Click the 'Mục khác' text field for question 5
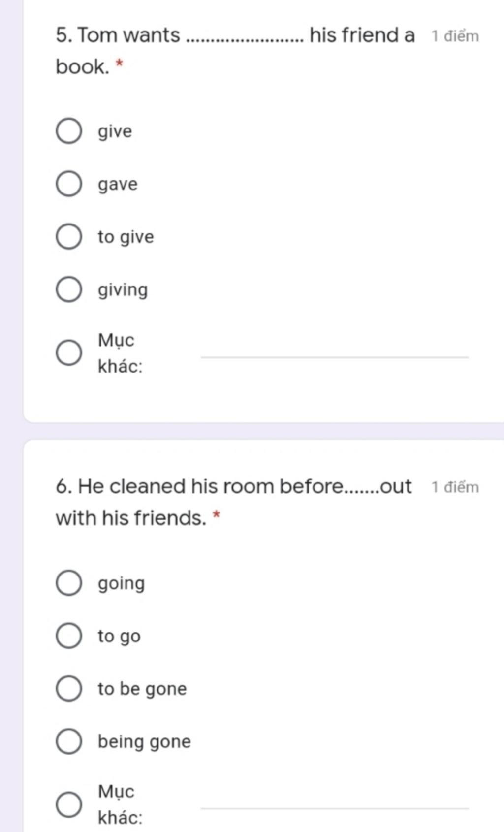Image resolution: width=504 pixels, height=832 pixels. coord(335,351)
